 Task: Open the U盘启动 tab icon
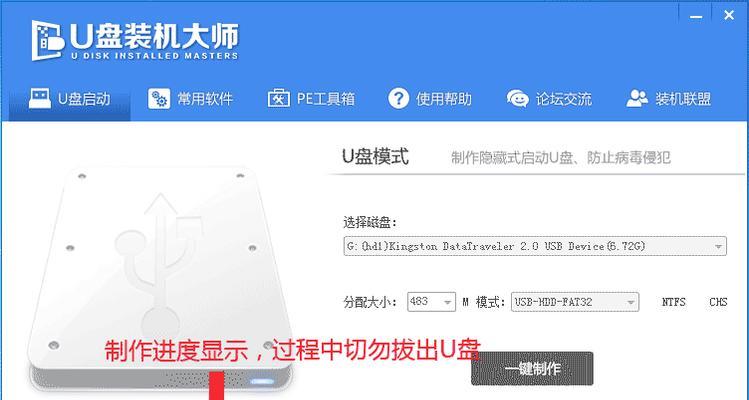[x=39, y=98]
